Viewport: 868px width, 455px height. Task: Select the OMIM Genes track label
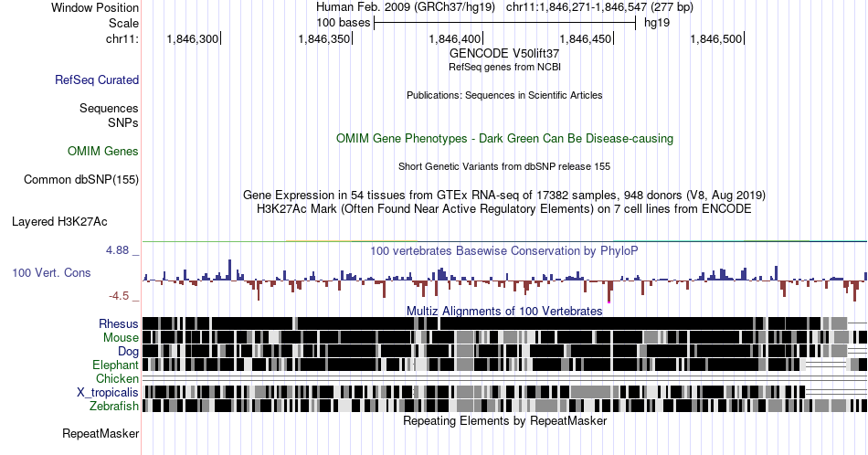click(103, 151)
